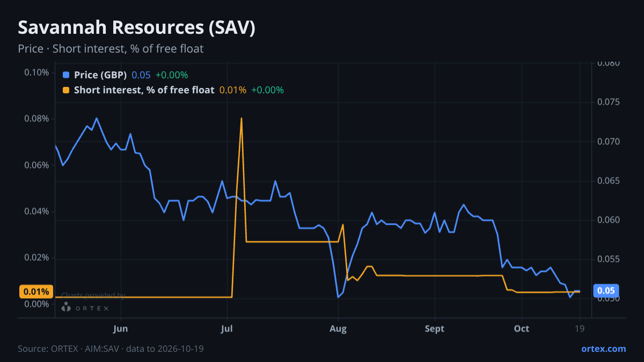This screenshot has width=644, height=362.
Task: Click the 0.060 right axis label
Action: [x=609, y=220]
